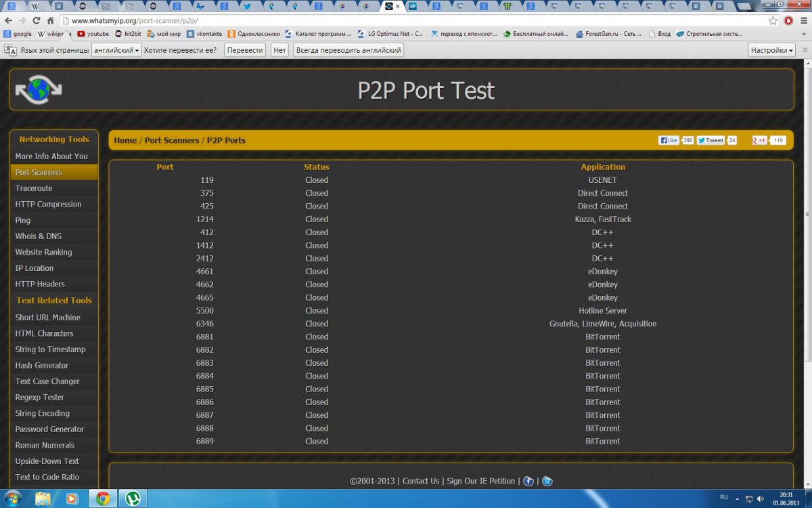812x508 pixels.
Task: Click the Facebook Like button
Action: (x=669, y=140)
